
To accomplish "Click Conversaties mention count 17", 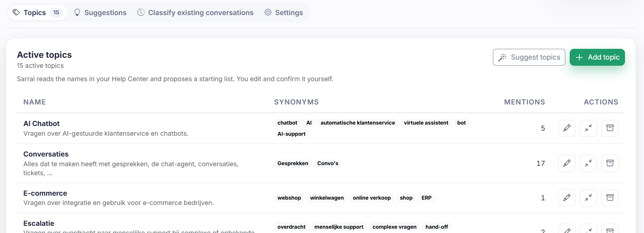I will pos(541,163).
